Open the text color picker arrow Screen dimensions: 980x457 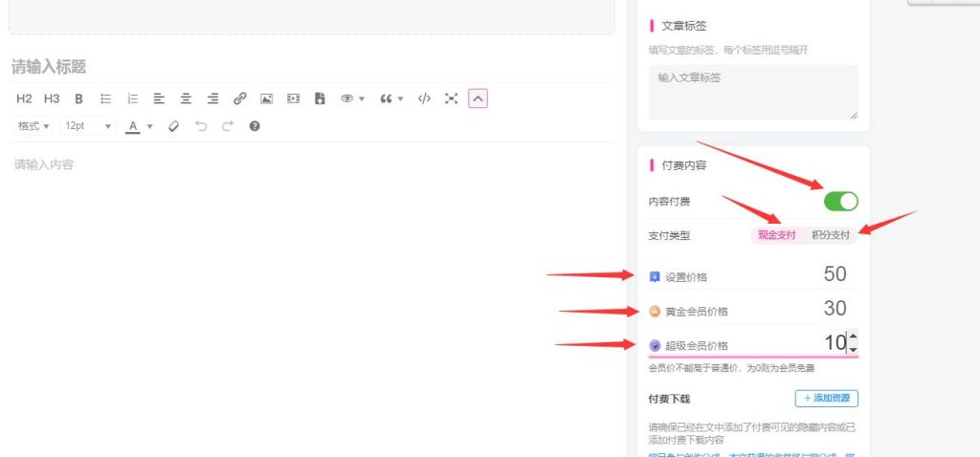click(x=150, y=126)
